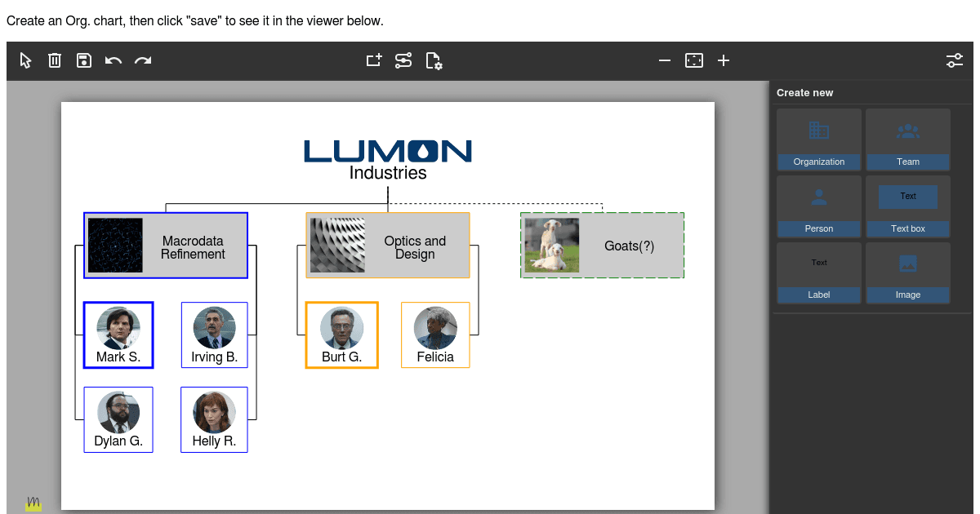Select the connector routing tool icon
This screenshot has width=980, height=514.
403,60
